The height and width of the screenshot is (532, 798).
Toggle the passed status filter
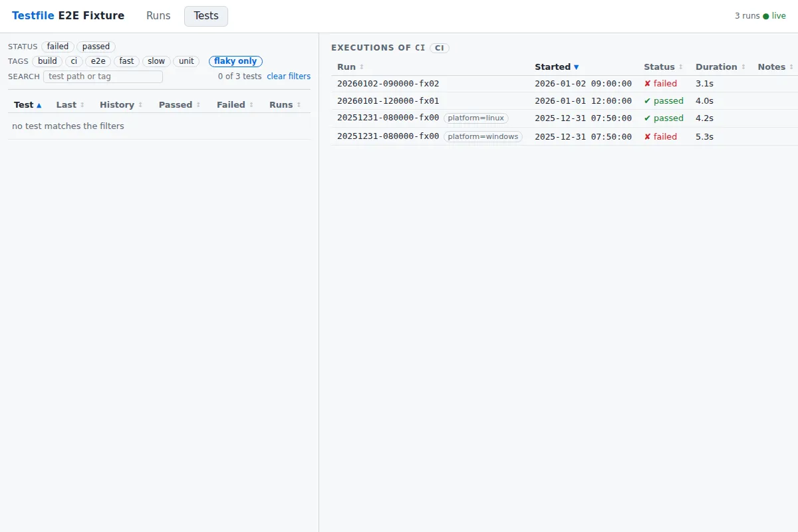pyautogui.click(x=96, y=47)
